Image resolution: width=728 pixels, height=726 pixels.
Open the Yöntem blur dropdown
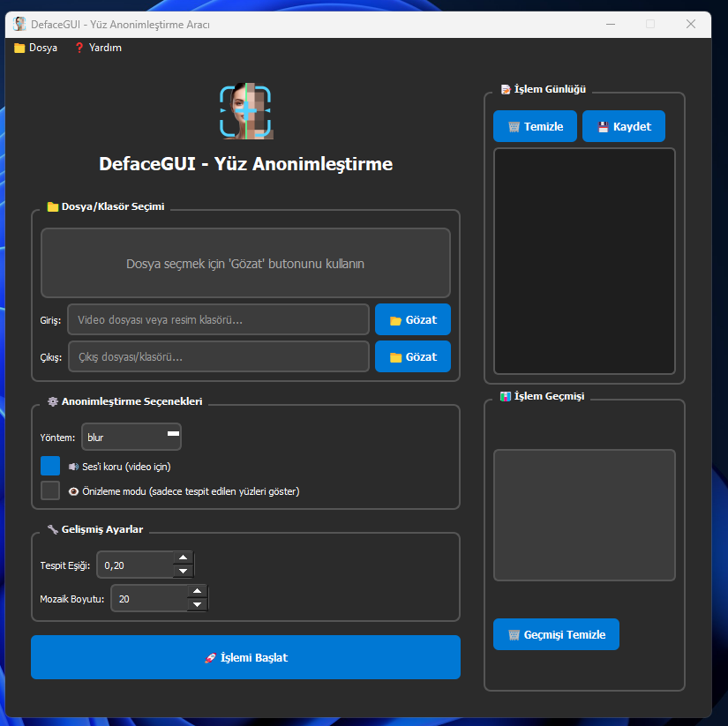click(x=131, y=437)
